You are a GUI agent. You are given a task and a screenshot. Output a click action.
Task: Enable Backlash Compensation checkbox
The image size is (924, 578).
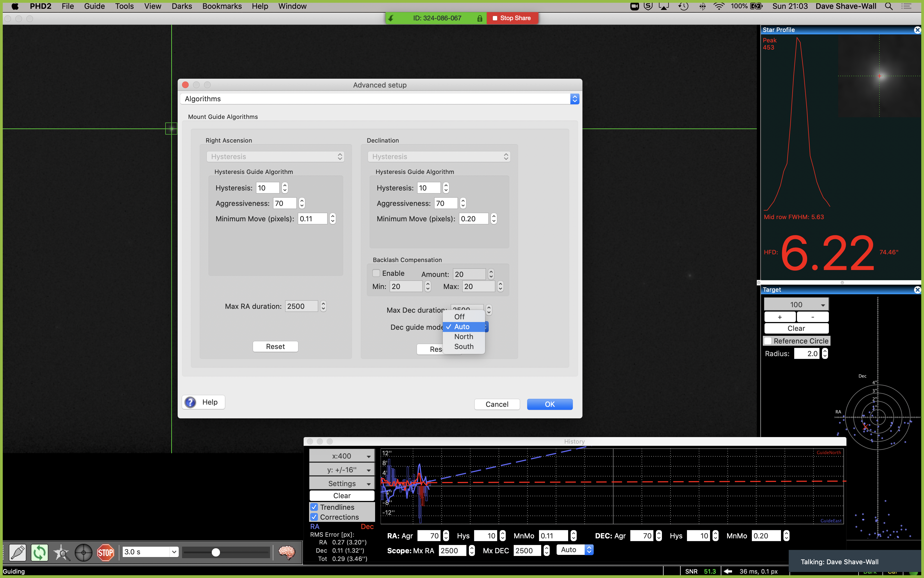(x=376, y=273)
